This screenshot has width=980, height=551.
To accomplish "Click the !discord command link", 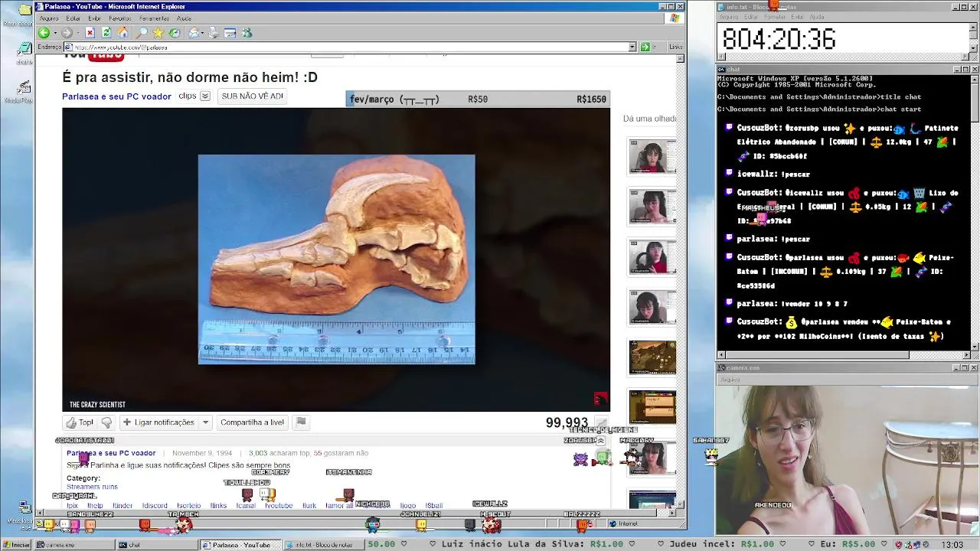I will pos(155,506).
